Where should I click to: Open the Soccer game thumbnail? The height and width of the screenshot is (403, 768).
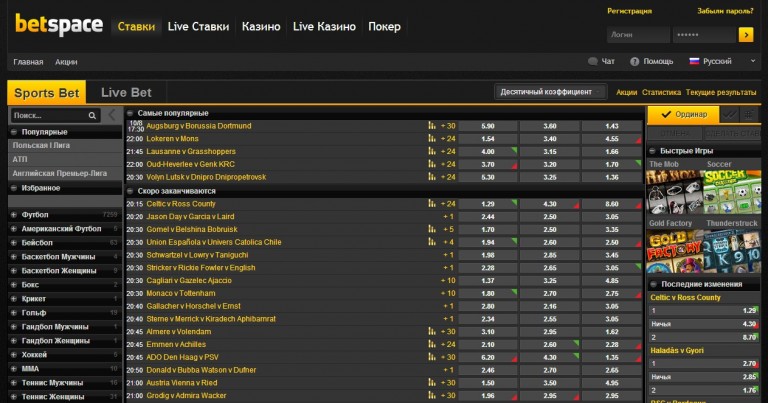732,191
